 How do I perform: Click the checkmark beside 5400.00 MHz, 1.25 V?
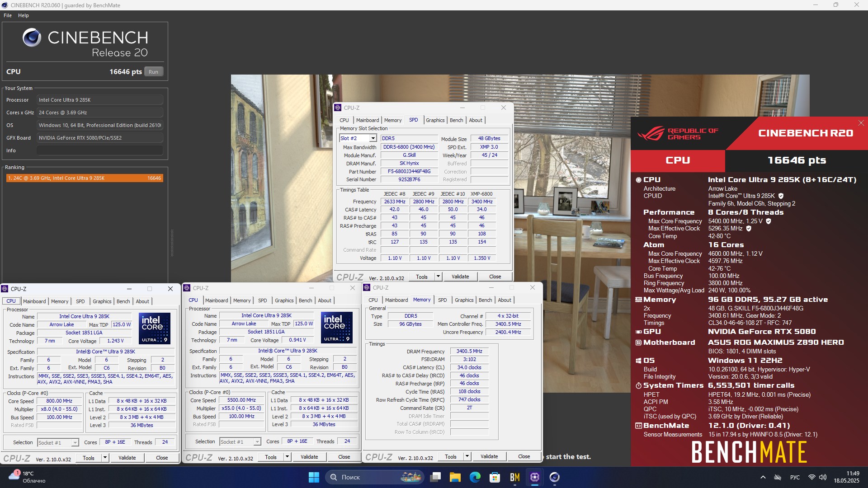pyautogui.click(x=769, y=221)
